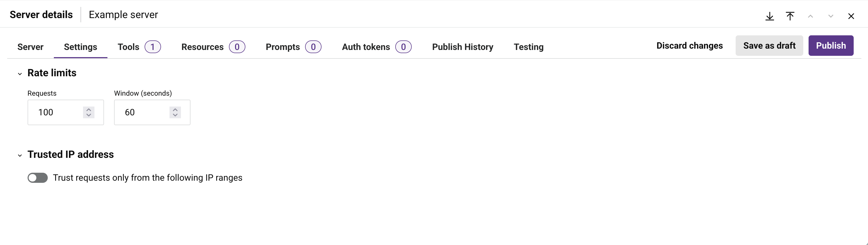Collapse the Trusted IP address section
868x245 pixels.
click(x=20, y=155)
